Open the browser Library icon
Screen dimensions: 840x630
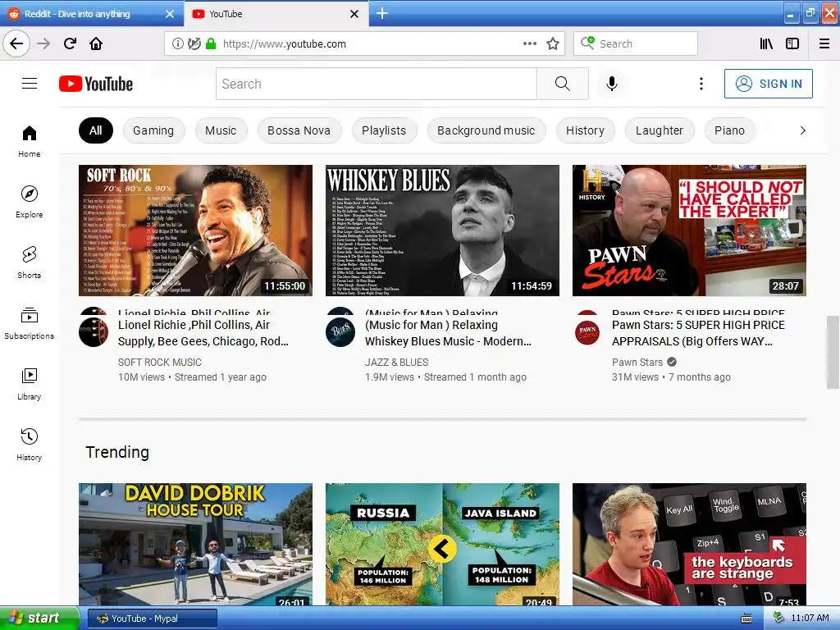[x=767, y=43]
